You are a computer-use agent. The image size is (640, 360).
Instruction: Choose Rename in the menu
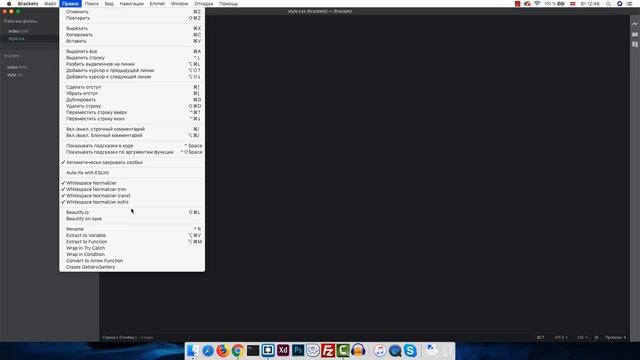[x=132, y=229]
